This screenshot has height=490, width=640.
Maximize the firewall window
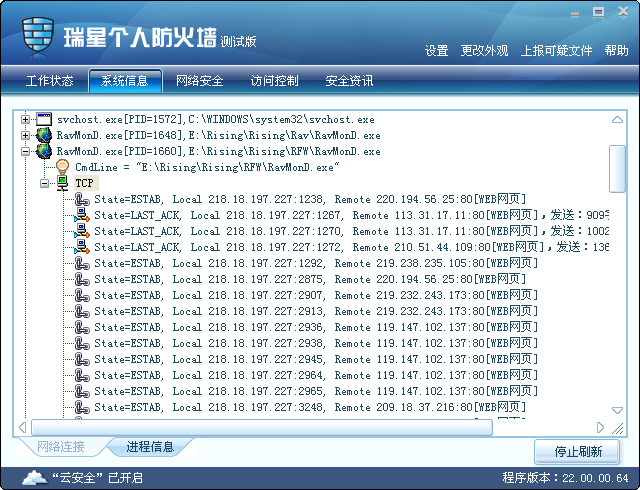(598, 13)
